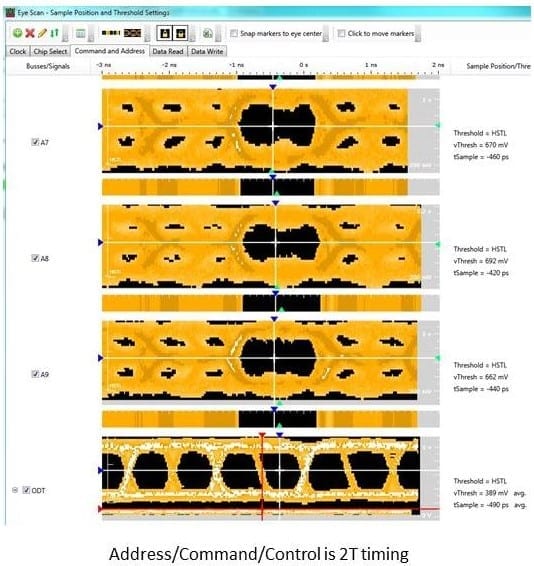Click A8 'tSample = -420 ps' value

[x=481, y=273]
